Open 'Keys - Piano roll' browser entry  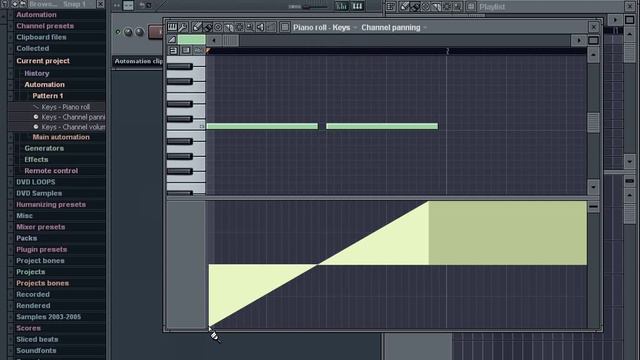(61, 107)
